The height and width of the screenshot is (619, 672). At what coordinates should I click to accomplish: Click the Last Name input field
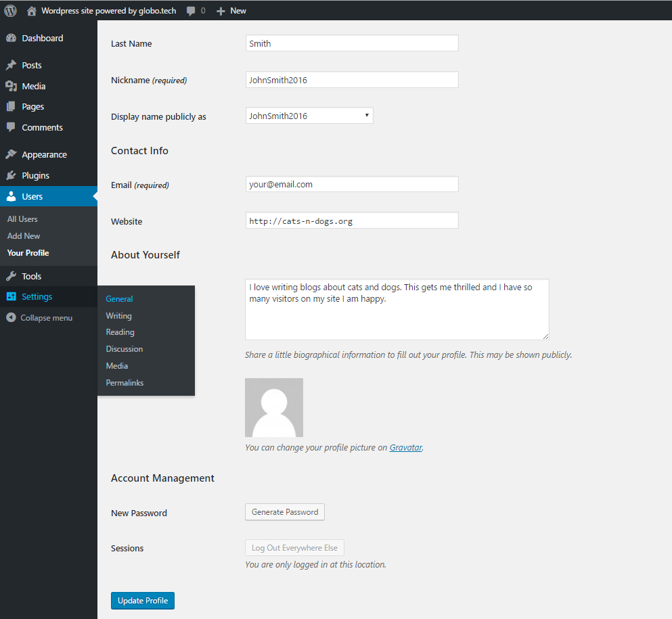[352, 43]
